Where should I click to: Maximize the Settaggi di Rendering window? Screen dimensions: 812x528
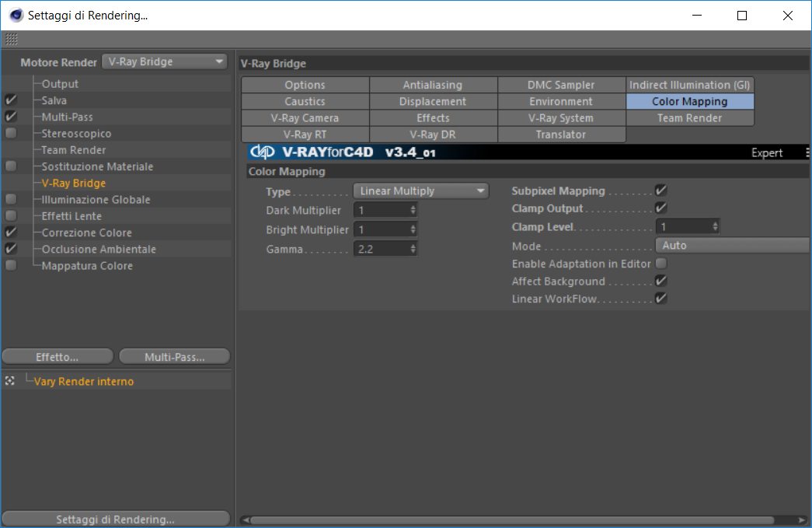[x=742, y=16]
